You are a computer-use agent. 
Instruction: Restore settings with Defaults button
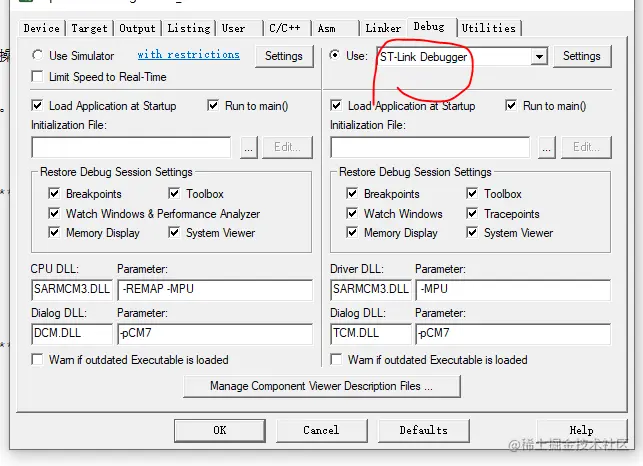click(424, 430)
